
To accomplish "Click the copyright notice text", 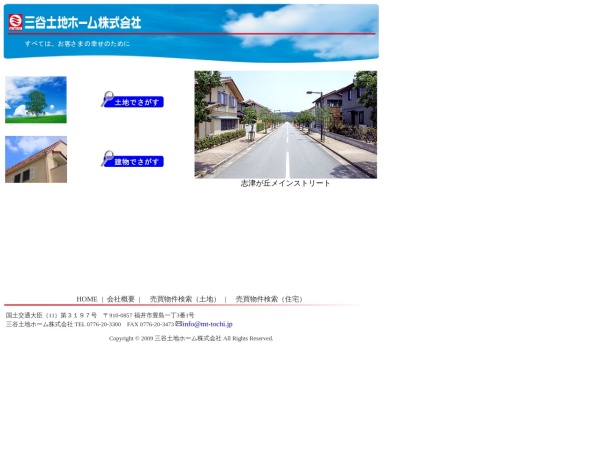I will [x=191, y=339].
